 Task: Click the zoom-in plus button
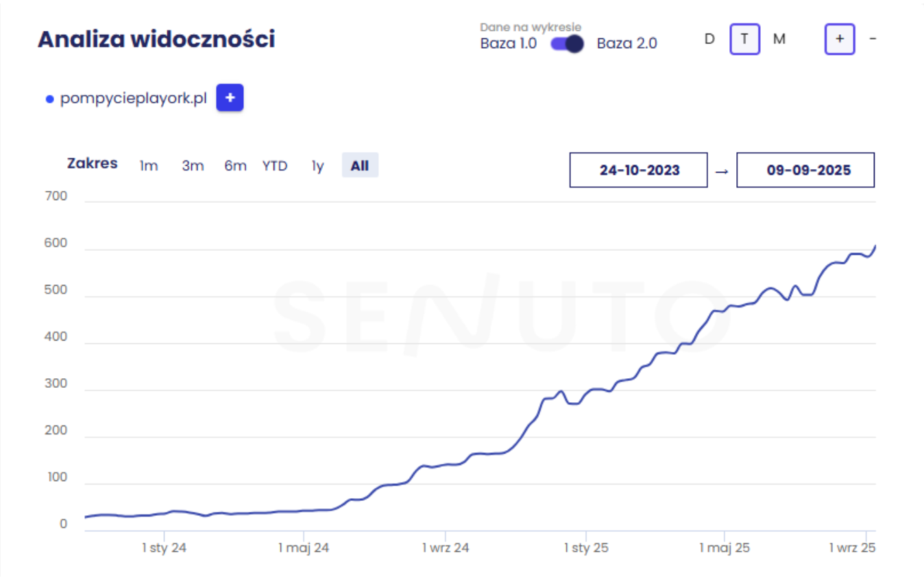coord(839,39)
